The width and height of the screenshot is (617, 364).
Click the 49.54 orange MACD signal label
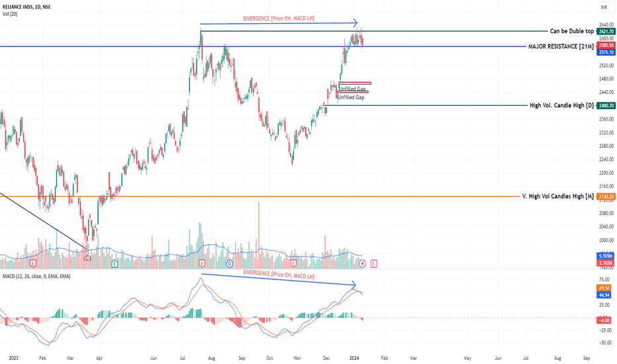coord(604,288)
